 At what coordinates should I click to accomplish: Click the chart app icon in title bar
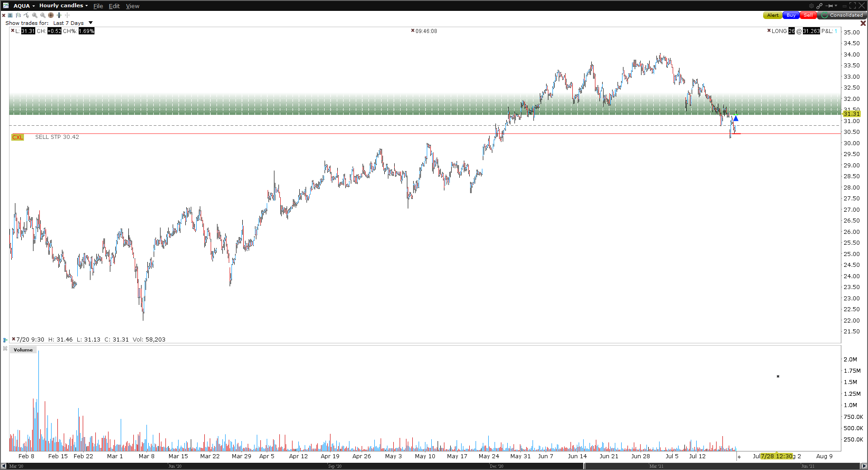pyautogui.click(x=5, y=5)
